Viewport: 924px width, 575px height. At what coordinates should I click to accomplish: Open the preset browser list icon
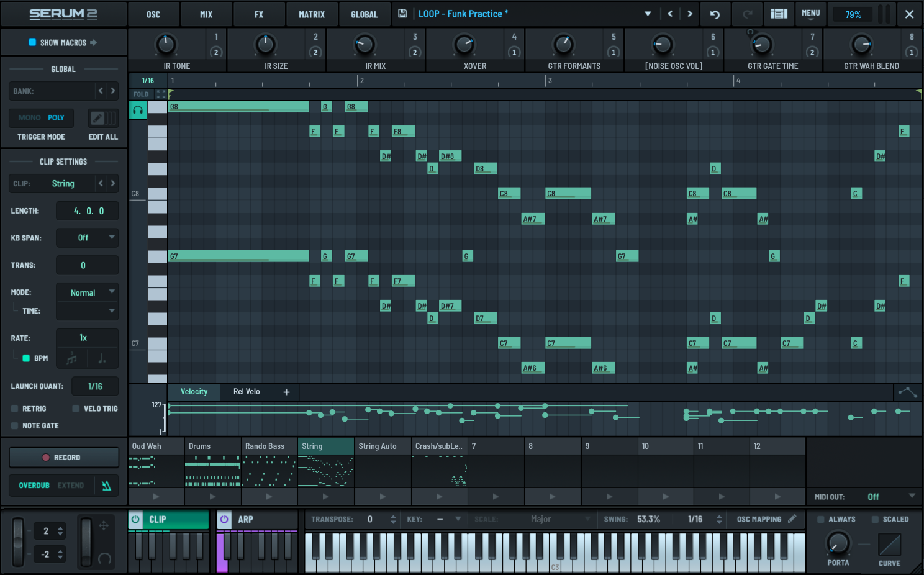click(779, 14)
